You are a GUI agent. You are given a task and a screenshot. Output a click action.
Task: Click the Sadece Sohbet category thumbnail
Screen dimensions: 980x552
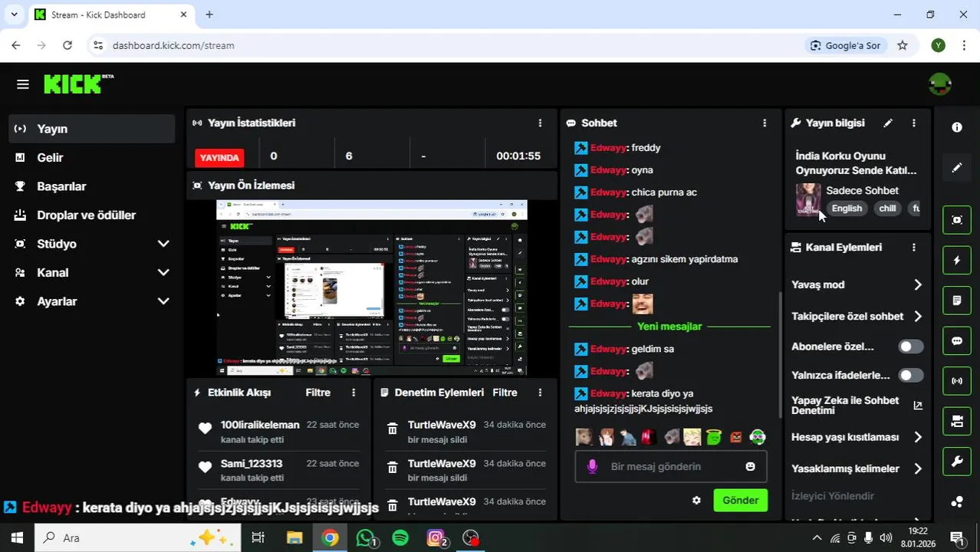pyautogui.click(x=808, y=200)
